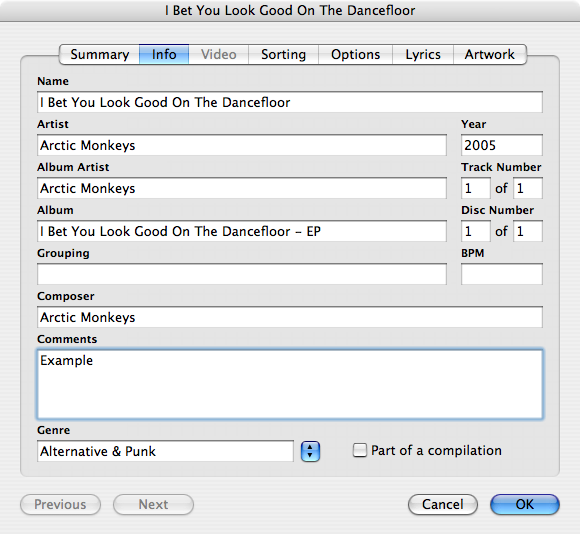Enable Part of a compilation checkbox
This screenshot has height=534, width=580.
pos(360,450)
